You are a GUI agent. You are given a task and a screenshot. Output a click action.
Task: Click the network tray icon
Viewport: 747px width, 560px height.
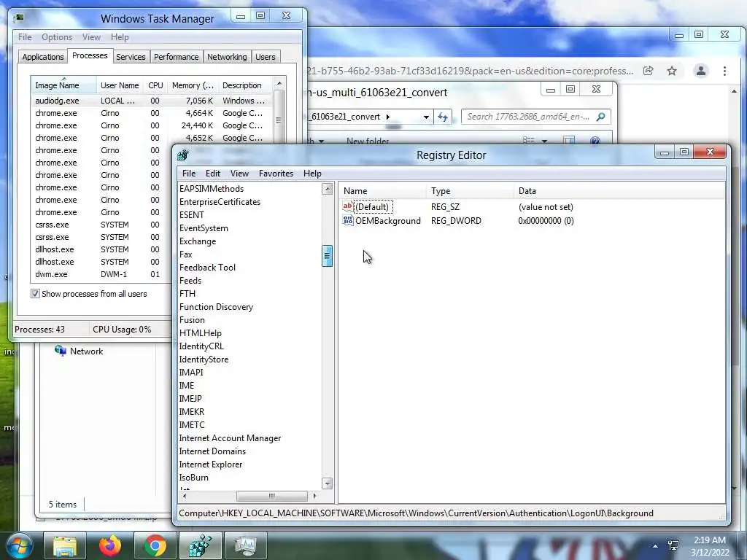(x=673, y=545)
